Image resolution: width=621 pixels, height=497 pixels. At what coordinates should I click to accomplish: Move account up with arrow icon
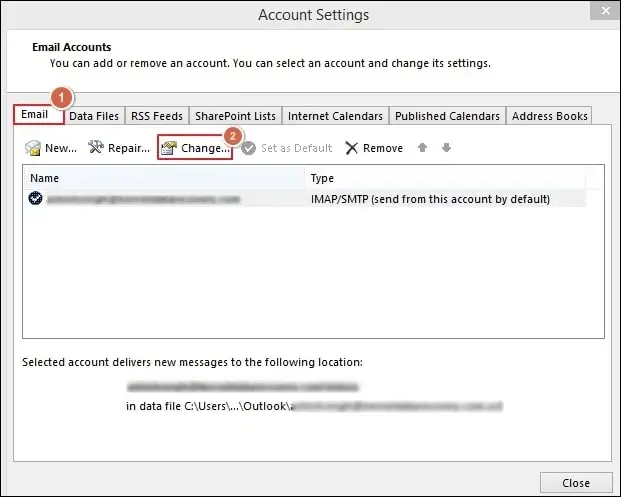pos(423,148)
